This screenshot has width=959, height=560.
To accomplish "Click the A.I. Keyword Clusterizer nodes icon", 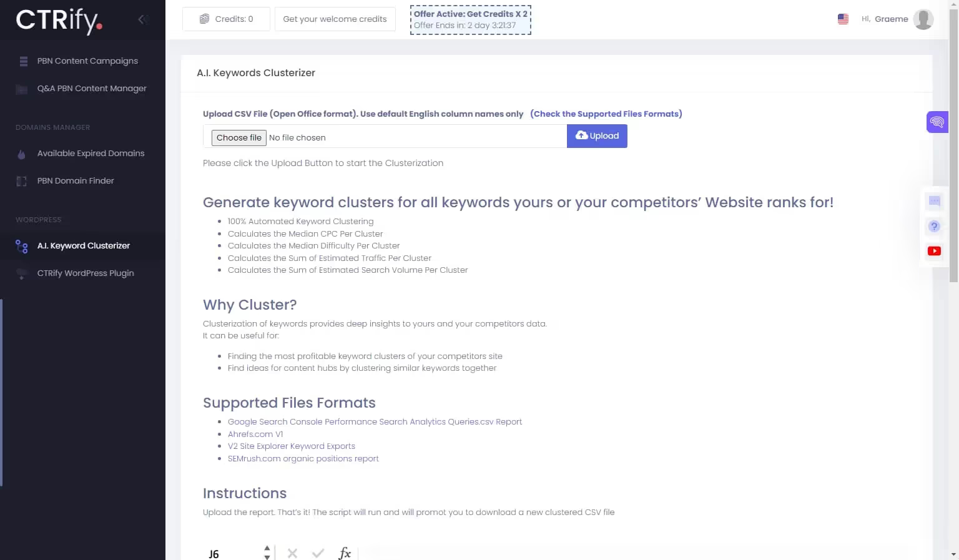I will tap(22, 246).
